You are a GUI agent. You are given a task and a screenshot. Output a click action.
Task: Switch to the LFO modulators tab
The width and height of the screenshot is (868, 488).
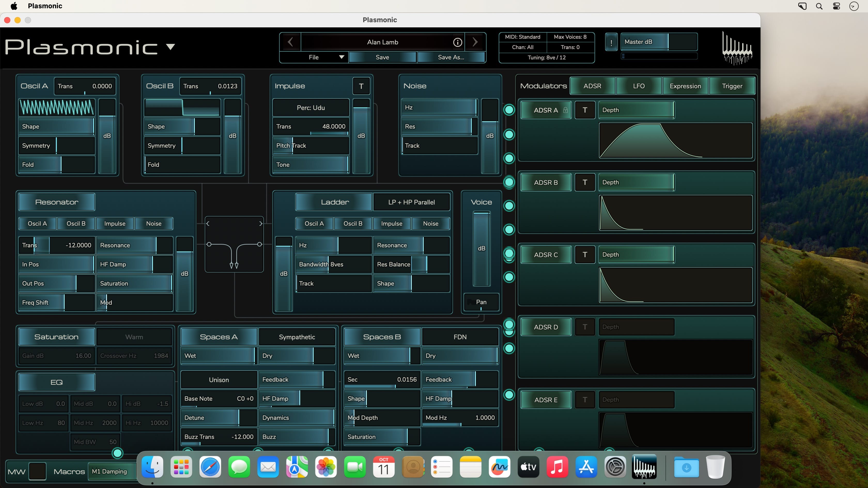[x=639, y=86]
